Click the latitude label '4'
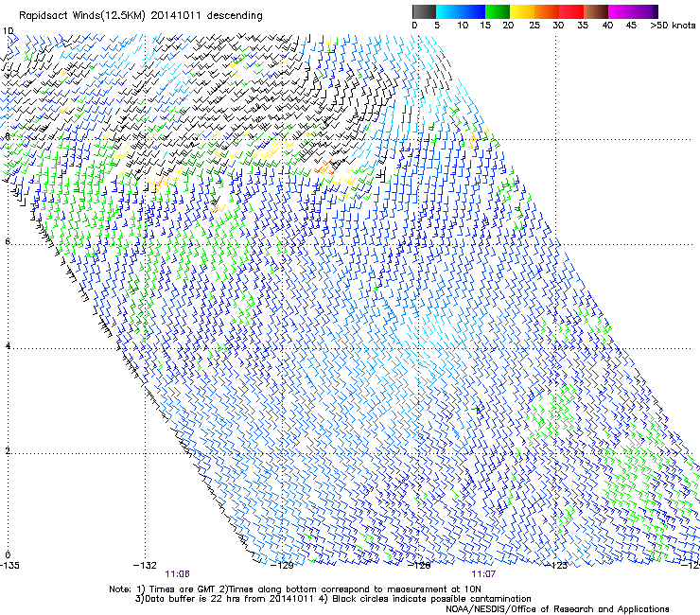The width and height of the screenshot is (700, 615). (x=8, y=346)
